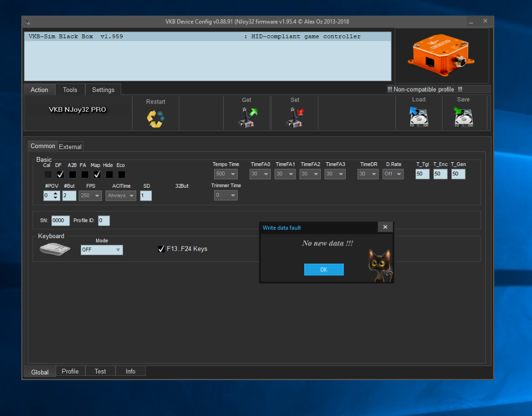Click the VKB NJoy32 PRO label

(77, 110)
